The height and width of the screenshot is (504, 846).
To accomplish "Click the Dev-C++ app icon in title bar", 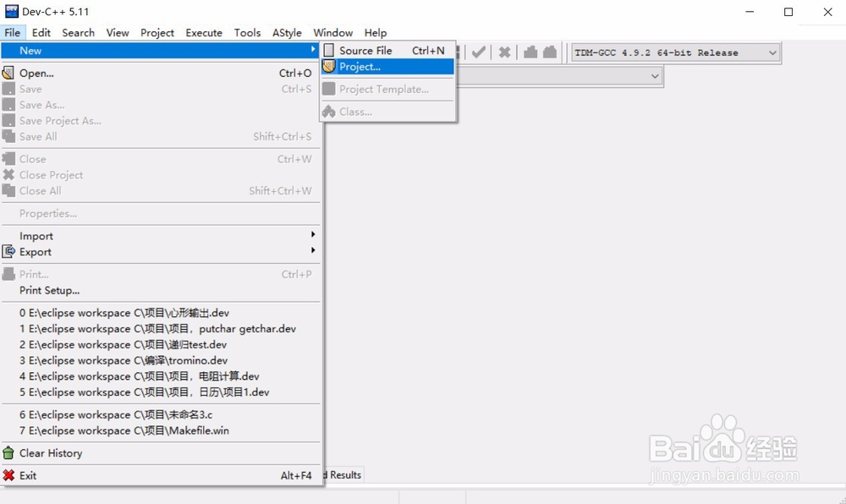I will point(11,11).
